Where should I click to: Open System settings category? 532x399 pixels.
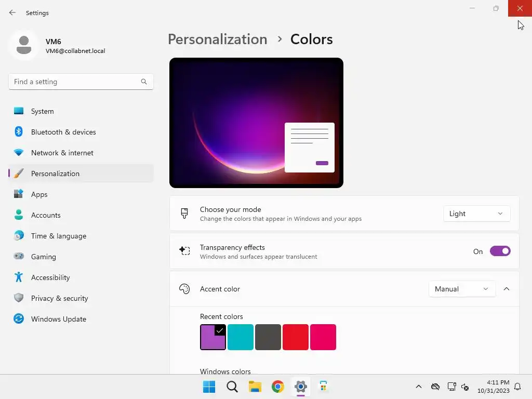click(81, 111)
